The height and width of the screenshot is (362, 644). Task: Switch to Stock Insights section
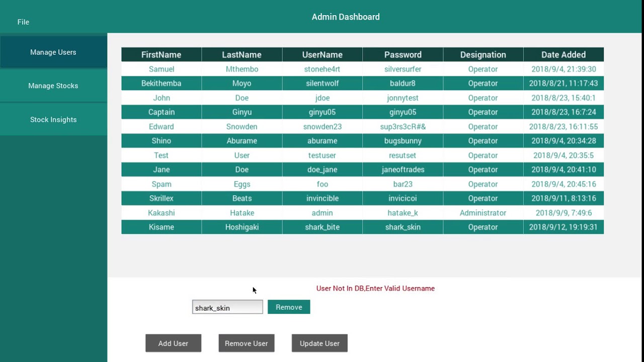pos(53,120)
